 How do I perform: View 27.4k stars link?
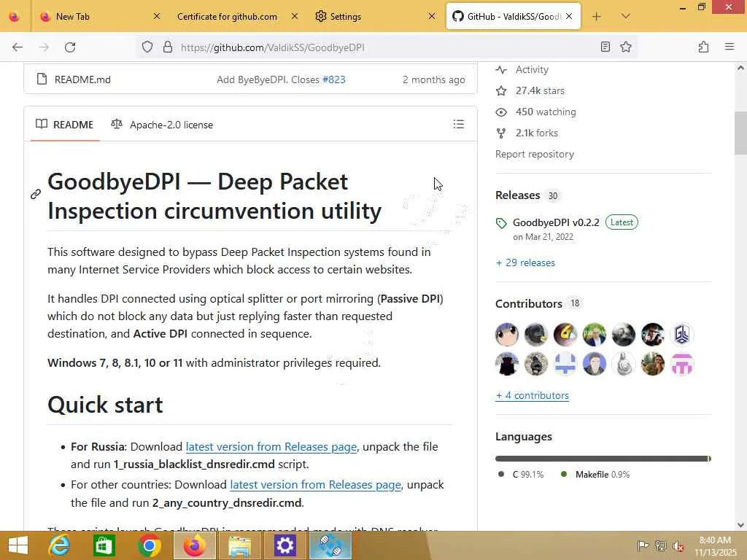tap(540, 90)
